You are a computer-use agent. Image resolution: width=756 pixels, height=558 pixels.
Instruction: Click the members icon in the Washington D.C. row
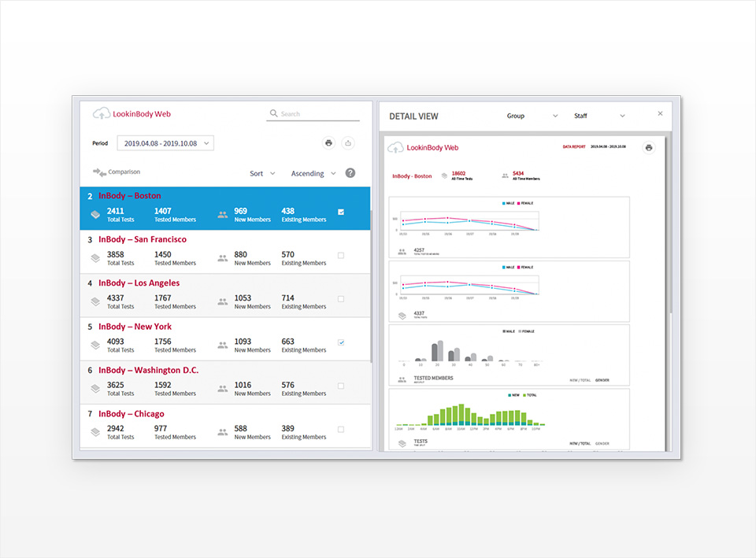click(x=222, y=388)
